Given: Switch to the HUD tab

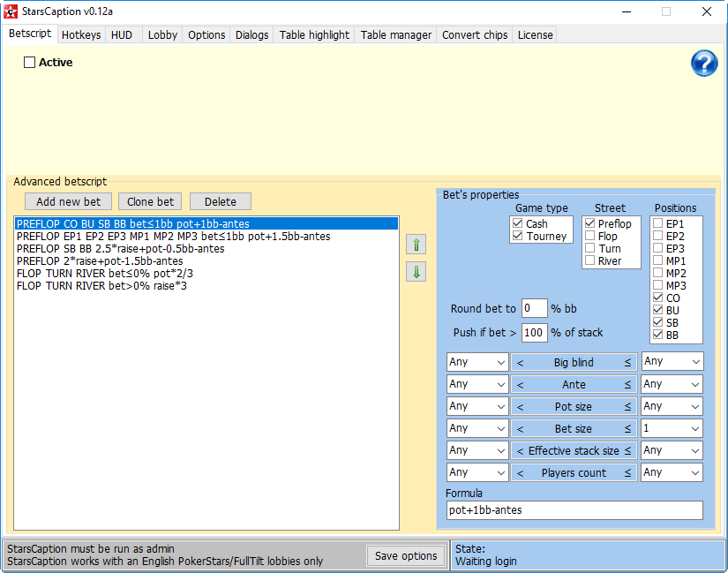Looking at the screenshot, I should (122, 34).
